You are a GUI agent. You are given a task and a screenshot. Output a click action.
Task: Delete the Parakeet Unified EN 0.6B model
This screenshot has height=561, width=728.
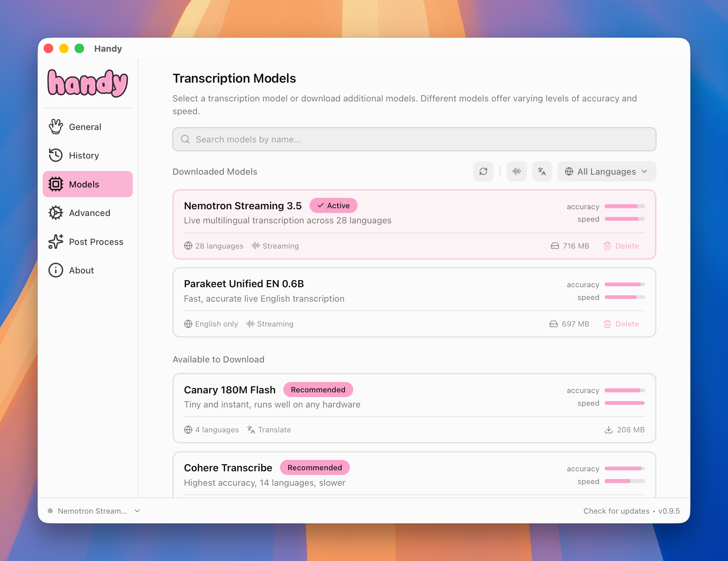[621, 324]
